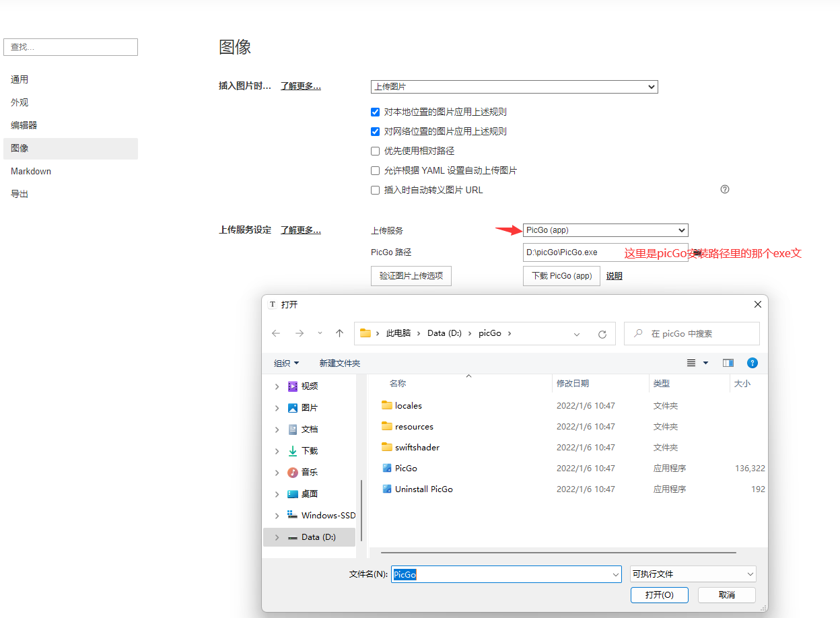
Task: Click the swiftshader folder icon
Action: click(x=387, y=447)
